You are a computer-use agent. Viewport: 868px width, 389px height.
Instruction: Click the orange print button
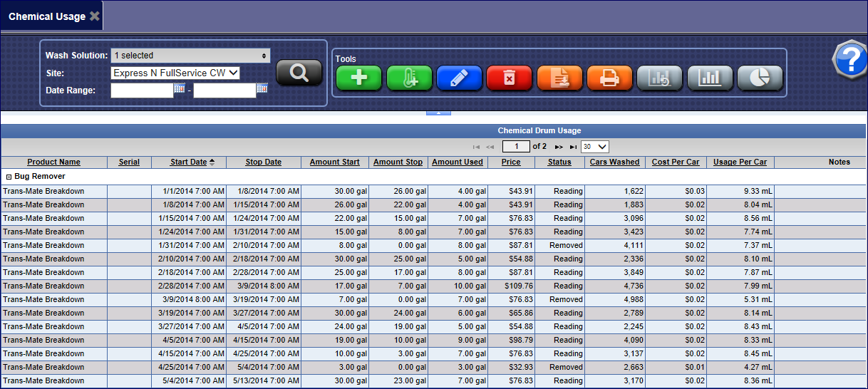pos(609,78)
